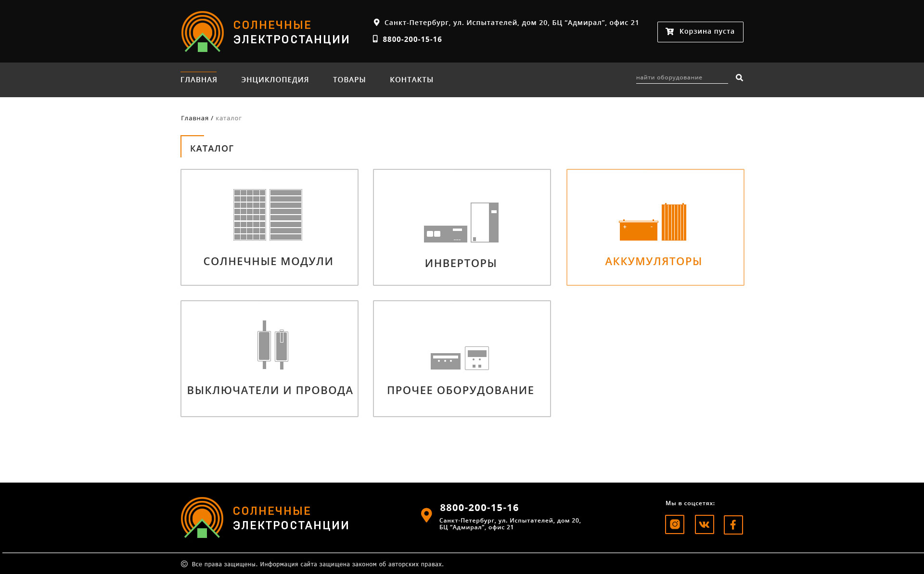The width and height of the screenshot is (924, 574).
Task: Click the orange battery category icon
Action: pos(653,222)
